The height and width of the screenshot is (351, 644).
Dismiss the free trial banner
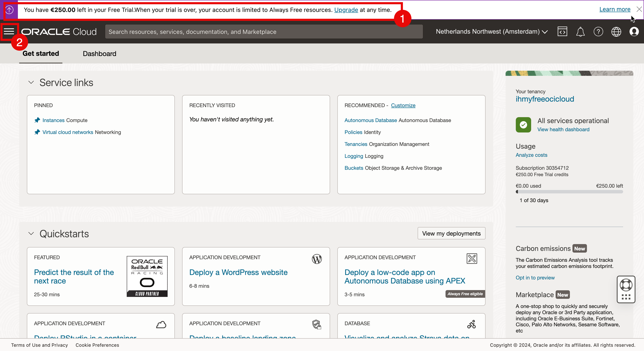click(x=639, y=9)
